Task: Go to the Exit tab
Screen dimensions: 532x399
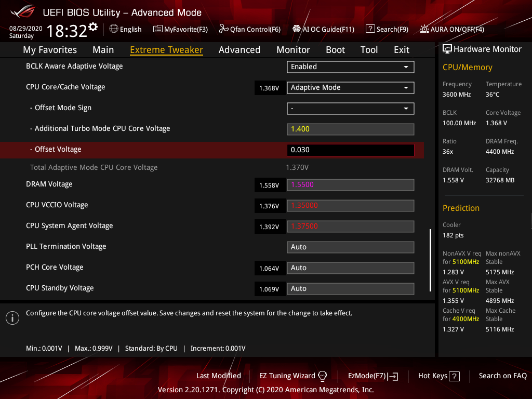Action: pyautogui.click(x=402, y=50)
